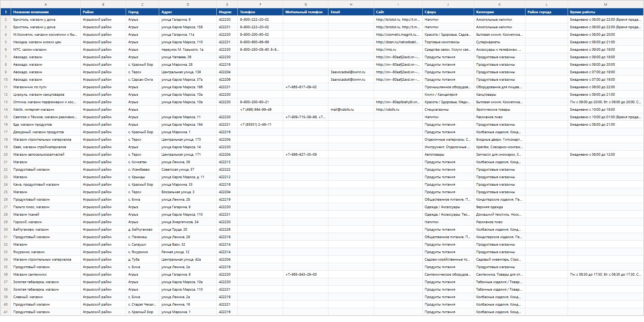Select column E by its letter header
Image resolution: width=644 pixels, height=322 pixels.
(227, 4)
